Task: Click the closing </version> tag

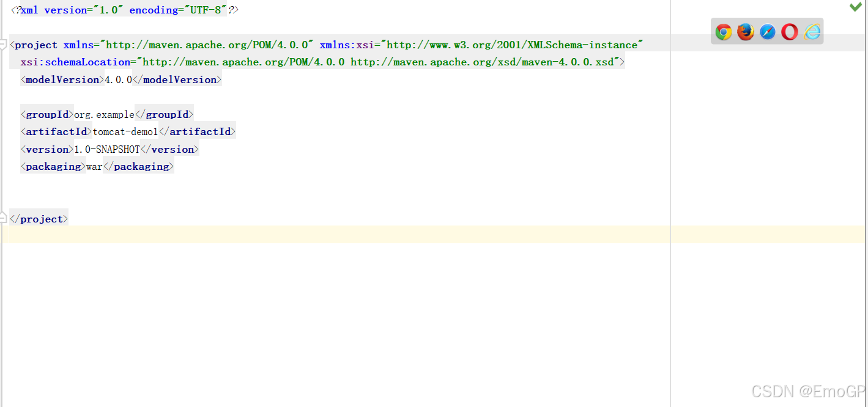Action: [169, 149]
